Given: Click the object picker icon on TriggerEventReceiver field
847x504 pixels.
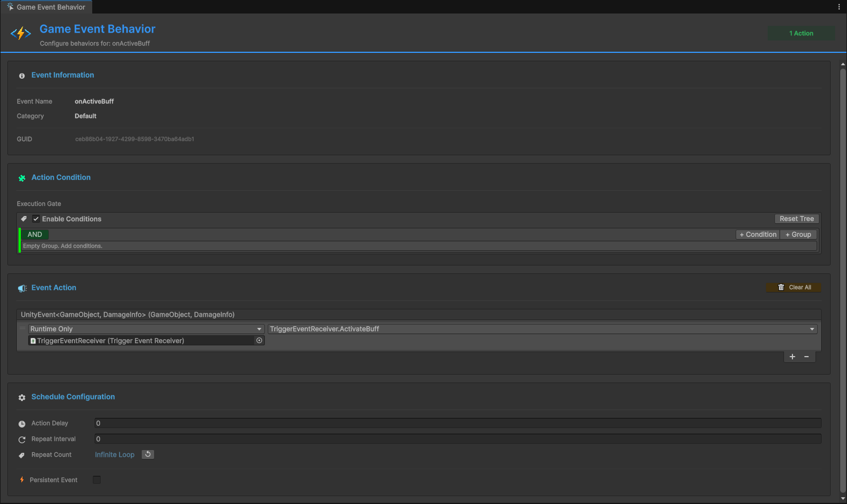Looking at the screenshot, I should (x=259, y=340).
